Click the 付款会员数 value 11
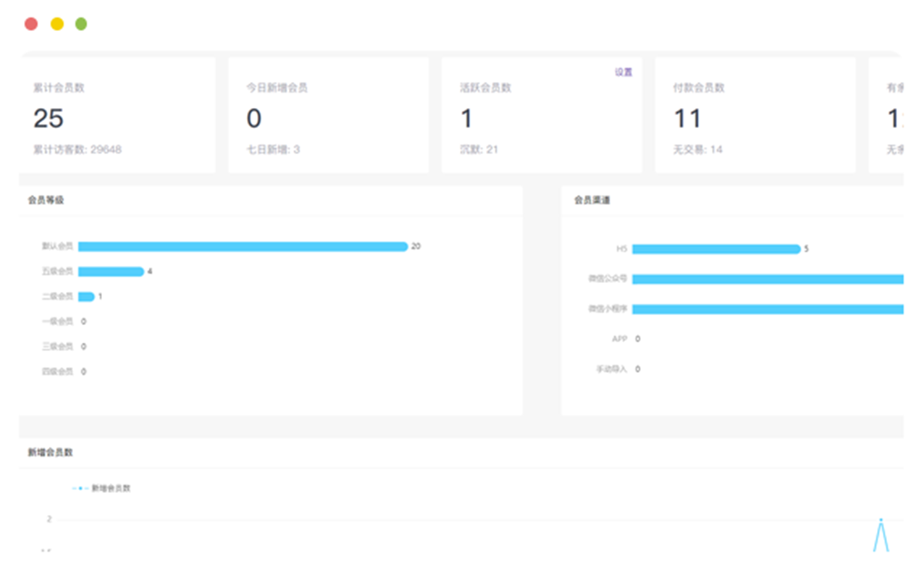Screen dimensions: 924x572 tap(687, 119)
